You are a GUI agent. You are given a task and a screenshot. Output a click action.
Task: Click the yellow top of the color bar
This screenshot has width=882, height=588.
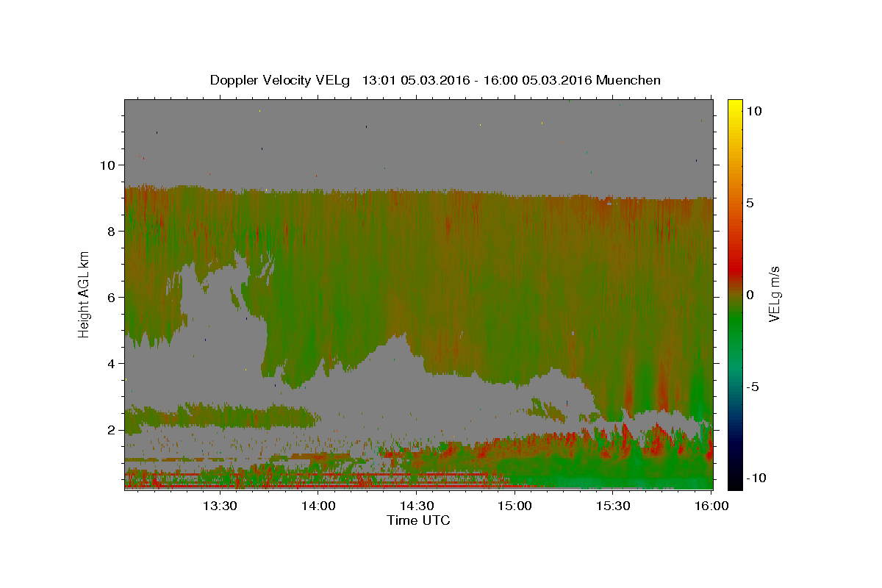click(x=735, y=104)
